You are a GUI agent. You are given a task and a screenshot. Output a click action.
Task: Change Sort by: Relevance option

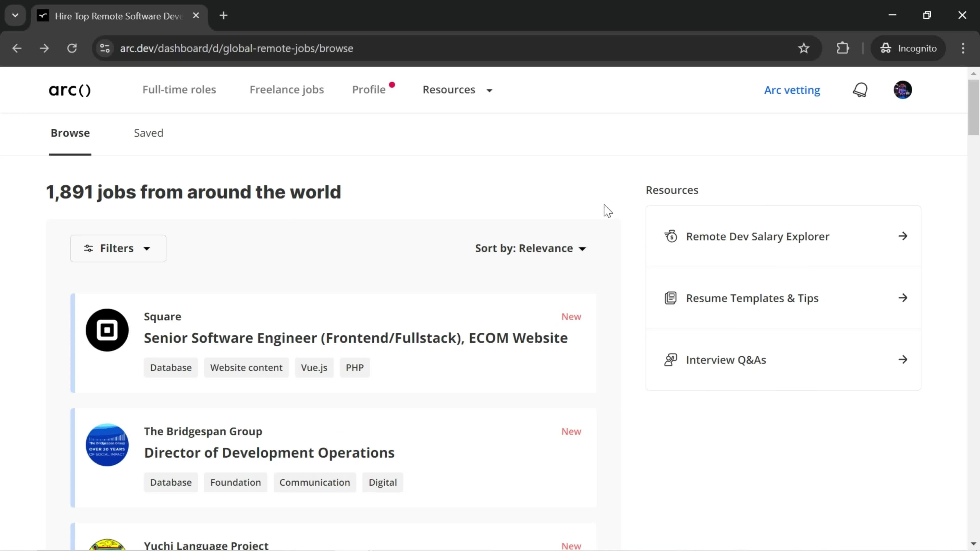[x=531, y=248]
